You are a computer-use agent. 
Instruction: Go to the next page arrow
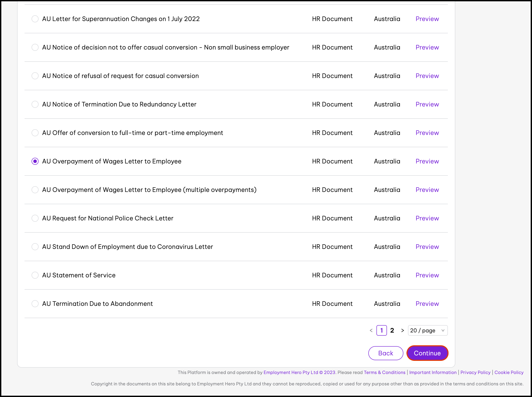(x=403, y=330)
